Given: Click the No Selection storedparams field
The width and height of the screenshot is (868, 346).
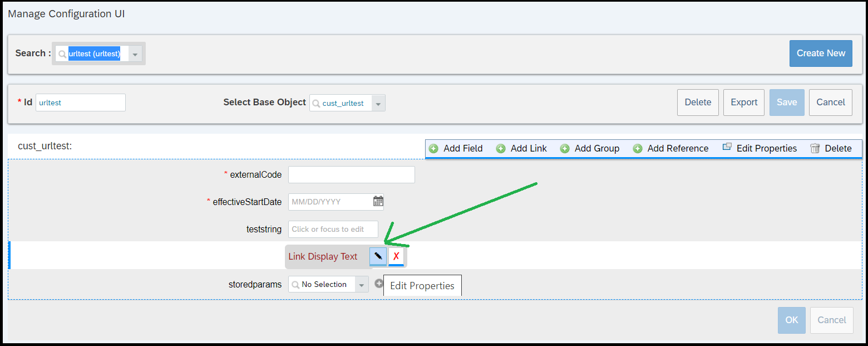Looking at the screenshot, I should point(328,285).
